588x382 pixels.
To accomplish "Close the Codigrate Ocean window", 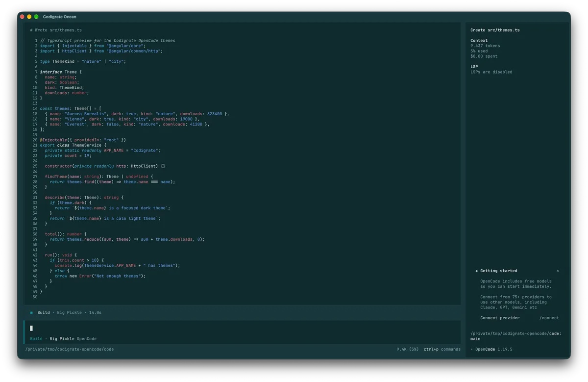I will coord(22,17).
